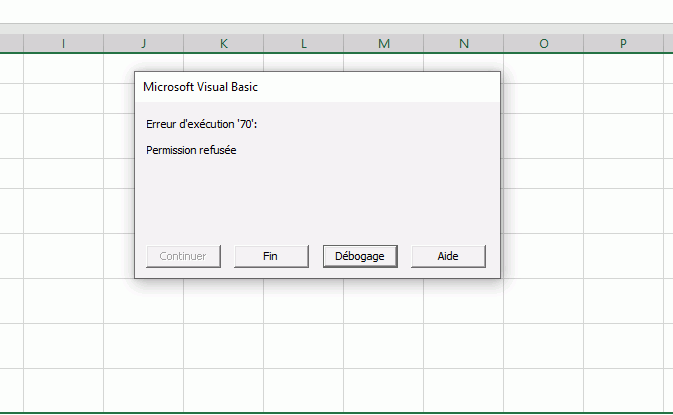Click the partial column header left of I
Image resolution: width=673 pixels, height=415 pixels.
pyautogui.click(x=11, y=43)
